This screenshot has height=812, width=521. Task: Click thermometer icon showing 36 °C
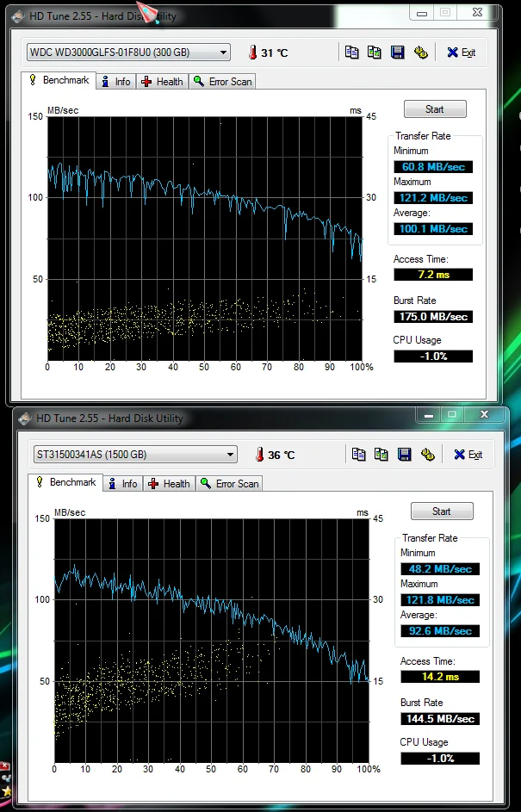pyautogui.click(x=259, y=455)
